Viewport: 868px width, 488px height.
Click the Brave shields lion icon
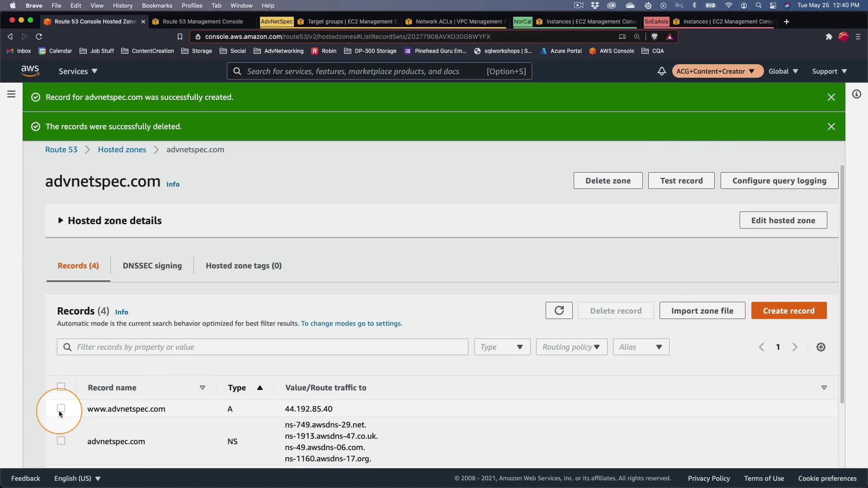pyautogui.click(x=654, y=37)
